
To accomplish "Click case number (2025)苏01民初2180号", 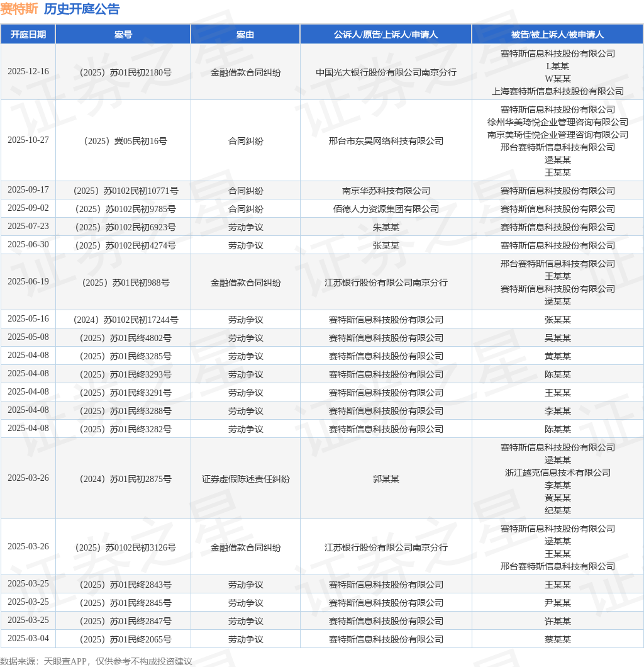I will point(126,72).
